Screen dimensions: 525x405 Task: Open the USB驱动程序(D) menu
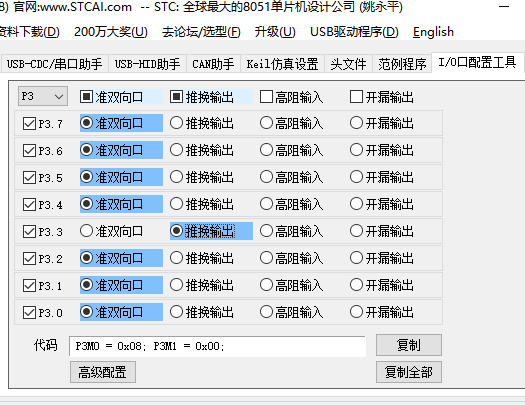[354, 32]
